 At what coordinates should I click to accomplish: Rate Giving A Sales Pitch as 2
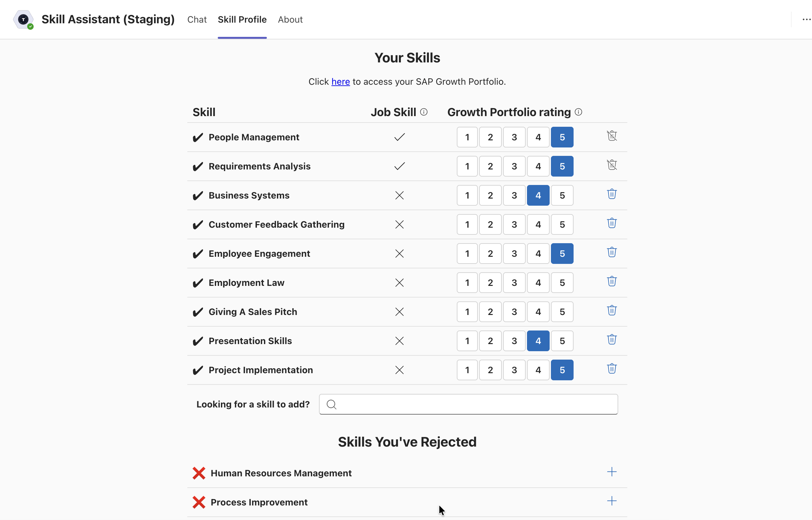[490, 312]
